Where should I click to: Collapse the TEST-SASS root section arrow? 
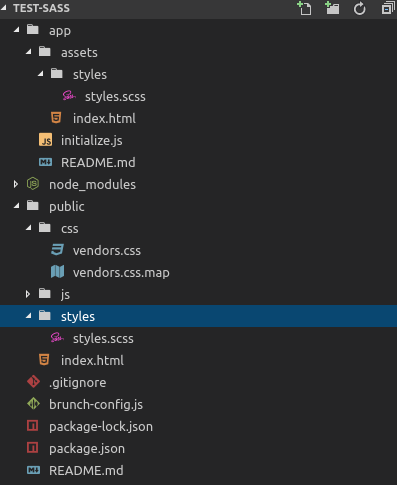coord(4,8)
